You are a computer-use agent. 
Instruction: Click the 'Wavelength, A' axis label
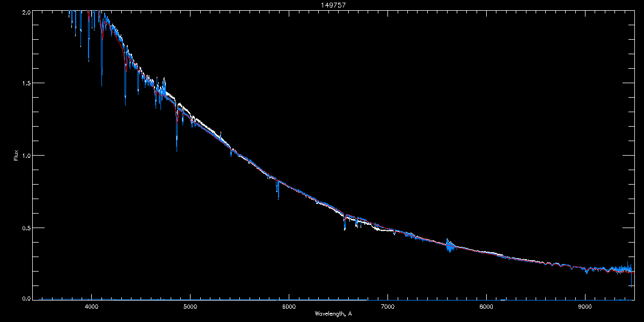pos(333,313)
